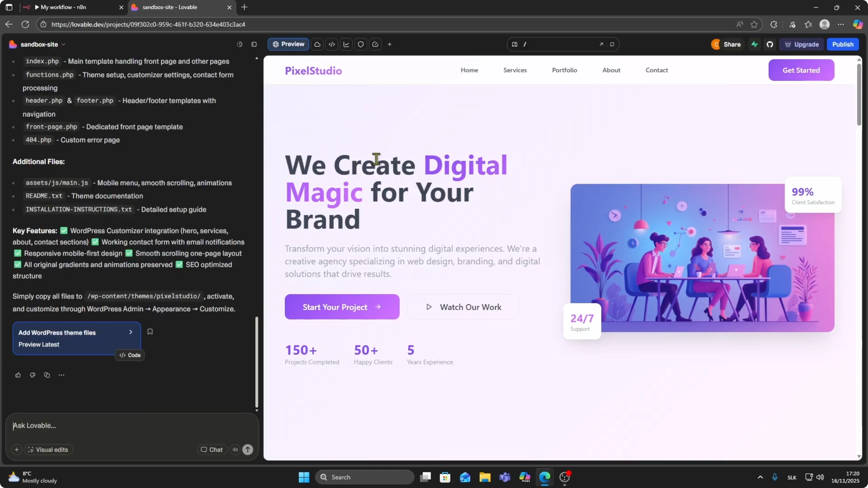The image size is (868, 488).
Task: Click the Contact nav item
Action: pos(656,70)
